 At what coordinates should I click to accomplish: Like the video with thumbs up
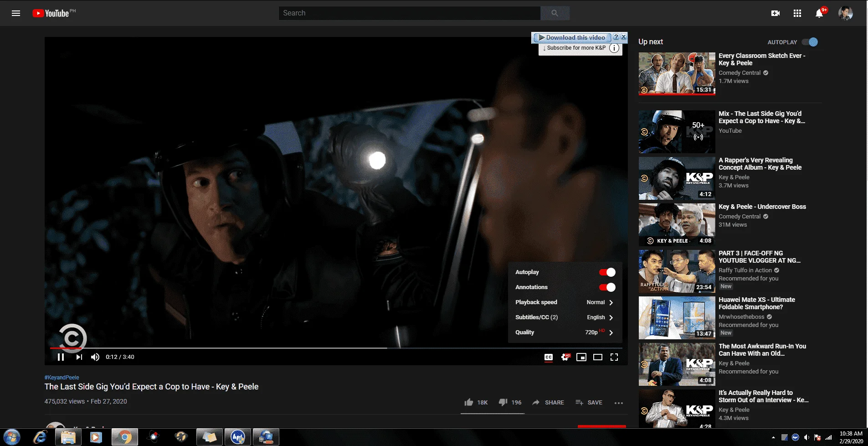tap(476, 402)
